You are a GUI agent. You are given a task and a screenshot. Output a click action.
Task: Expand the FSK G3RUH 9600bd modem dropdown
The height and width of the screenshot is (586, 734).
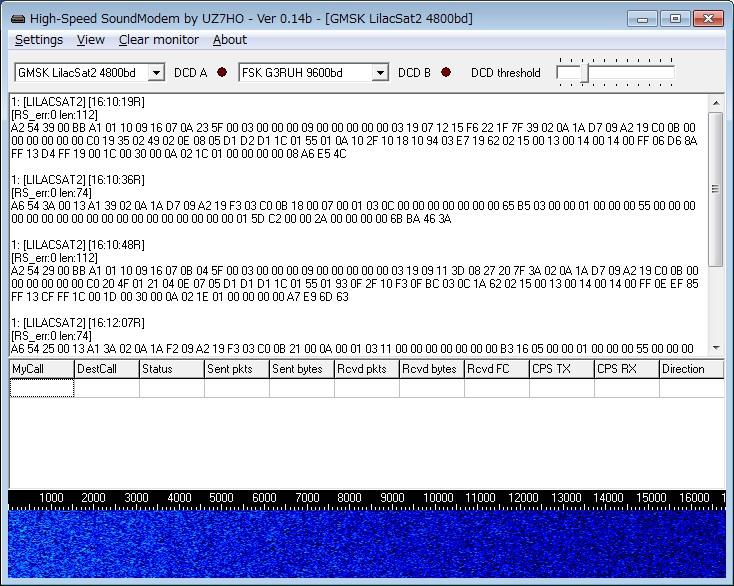(x=380, y=73)
